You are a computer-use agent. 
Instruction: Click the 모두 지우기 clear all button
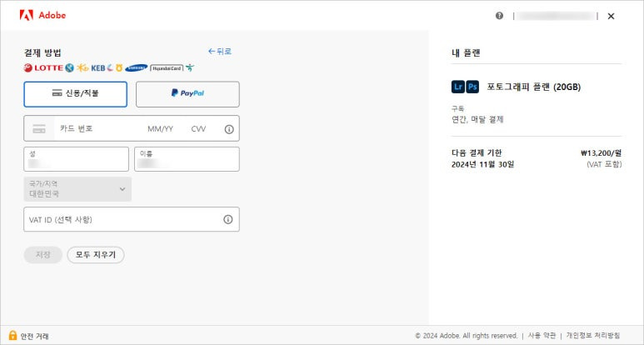click(x=96, y=255)
